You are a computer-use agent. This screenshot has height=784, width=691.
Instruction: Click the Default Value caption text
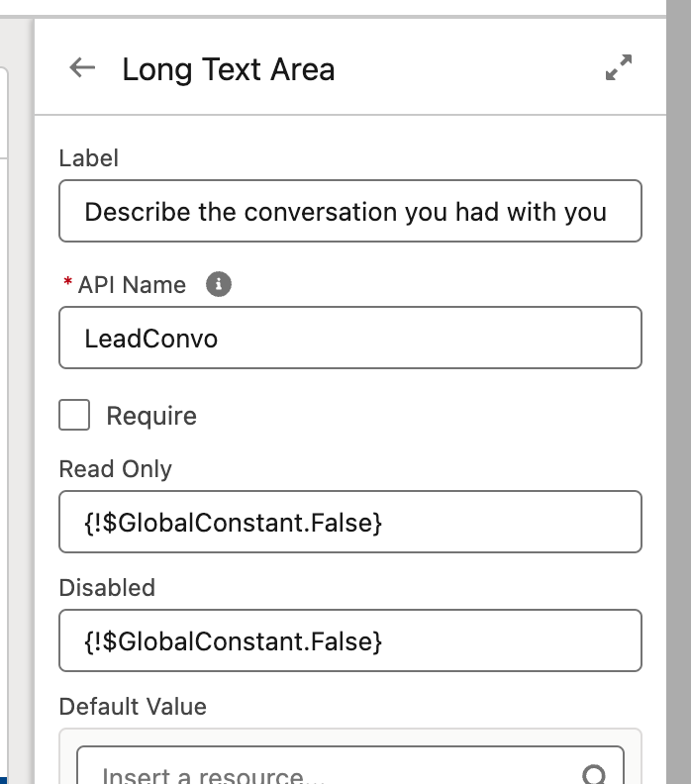point(133,707)
